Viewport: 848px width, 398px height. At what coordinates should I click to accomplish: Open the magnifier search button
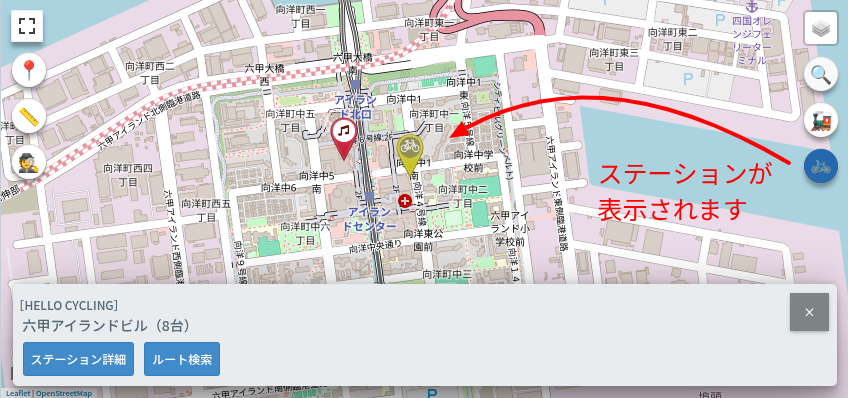click(820, 74)
